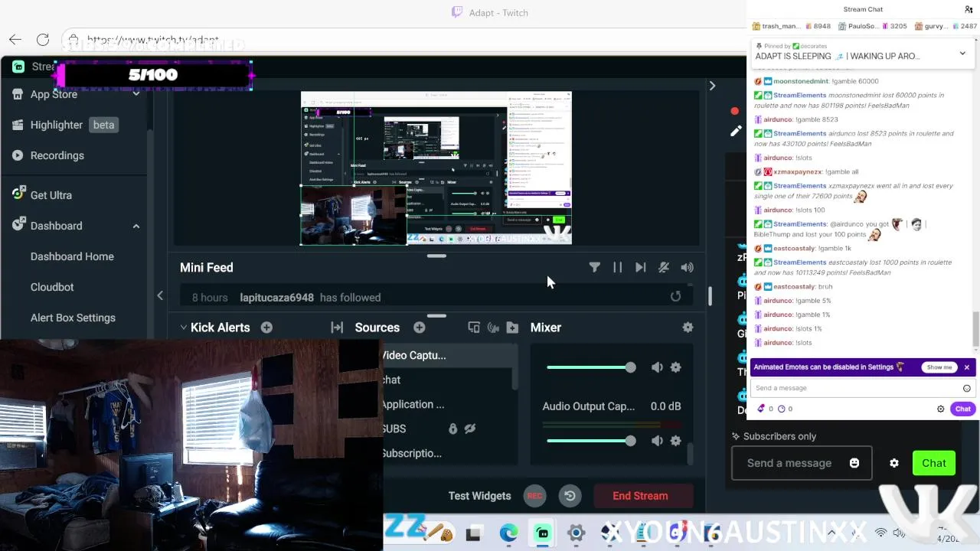
Task: Open Alert Box Settings
Action: [73, 318]
